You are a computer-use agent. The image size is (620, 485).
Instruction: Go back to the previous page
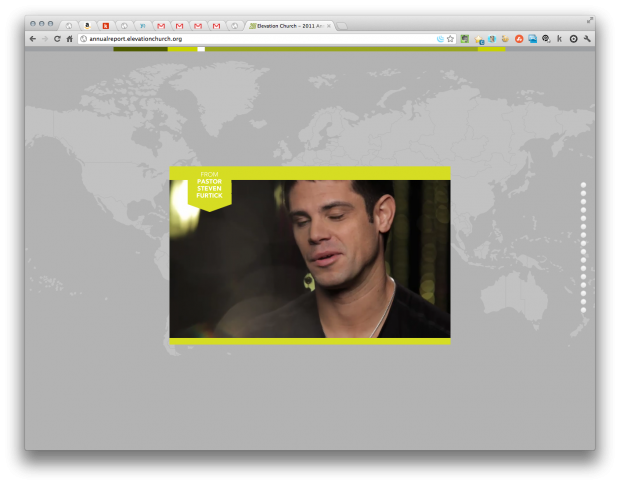(x=33, y=39)
